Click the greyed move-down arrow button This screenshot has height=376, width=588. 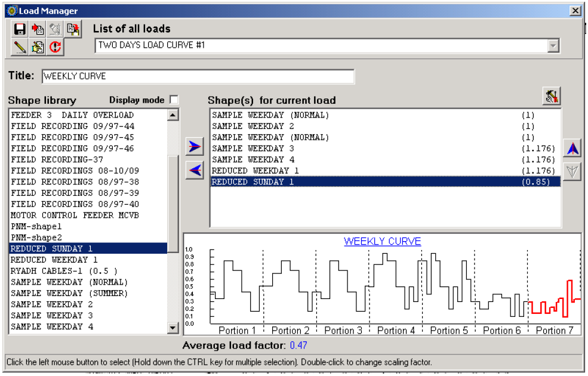click(x=572, y=172)
